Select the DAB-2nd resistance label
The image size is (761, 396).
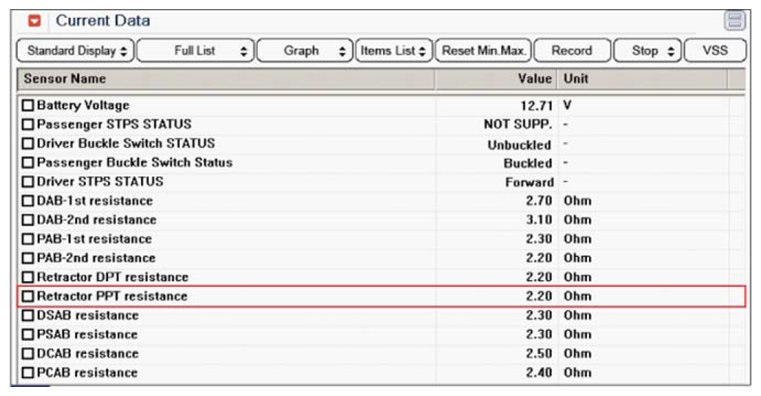pos(97,220)
